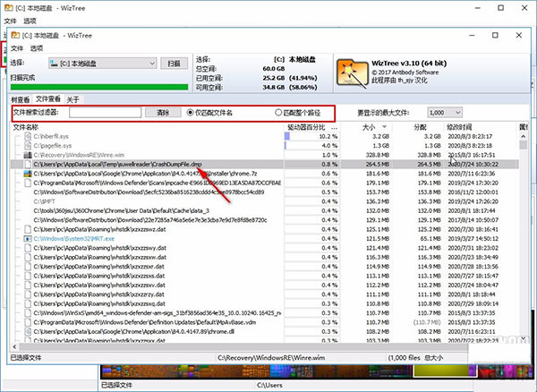The width and height of the screenshot is (537, 392).
Task: Select the C:\$MFT row
Action: (x=264, y=201)
